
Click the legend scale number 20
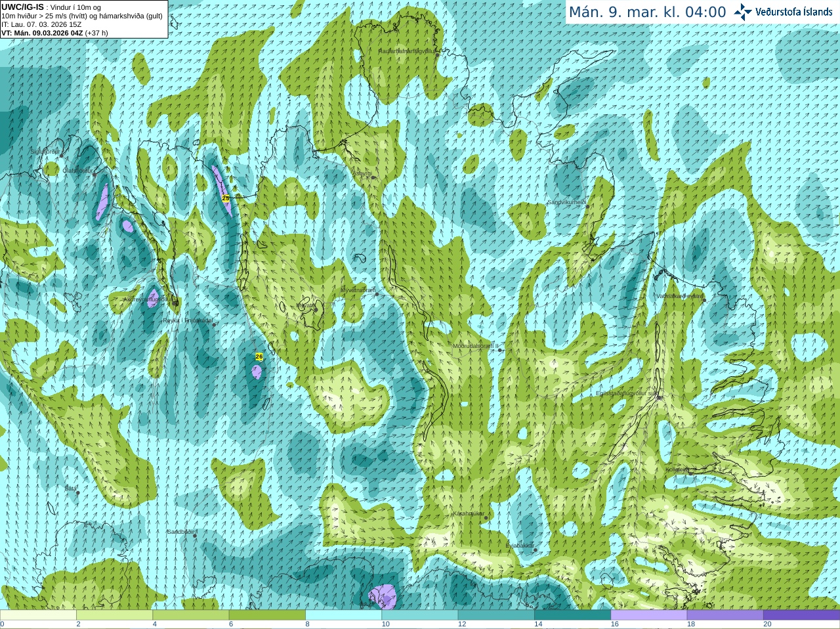(767, 624)
